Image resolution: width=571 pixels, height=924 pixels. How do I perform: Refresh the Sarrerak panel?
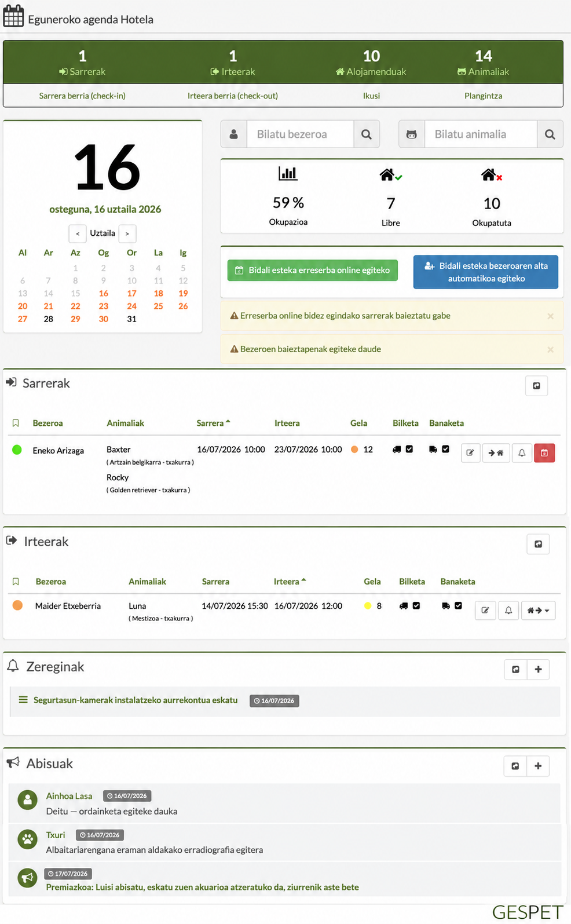pyautogui.click(x=536, y=386)
